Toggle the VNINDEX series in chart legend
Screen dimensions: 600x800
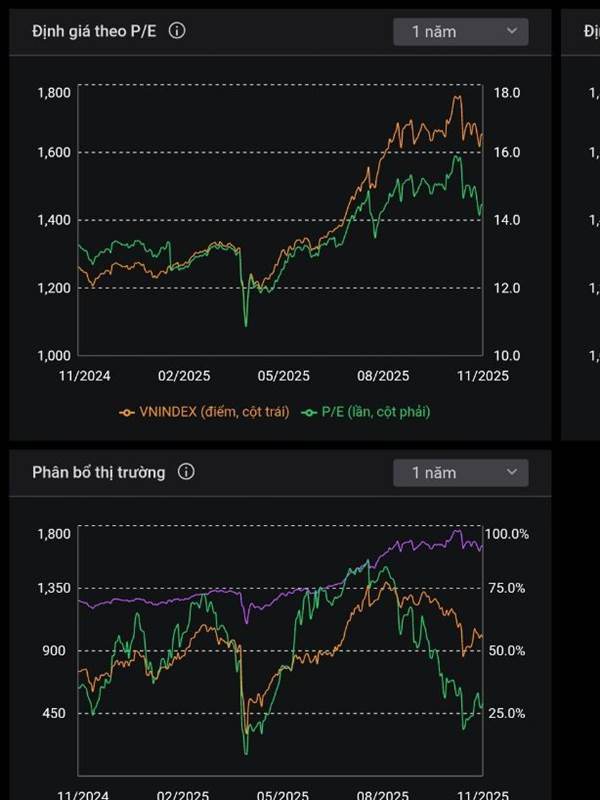[x=204, y=411]
